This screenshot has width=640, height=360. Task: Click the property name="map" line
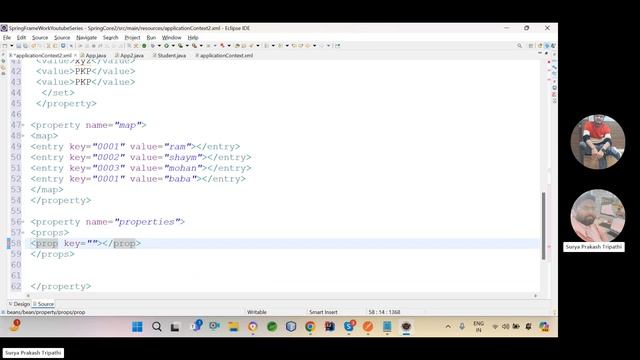[x=88, y=125]
